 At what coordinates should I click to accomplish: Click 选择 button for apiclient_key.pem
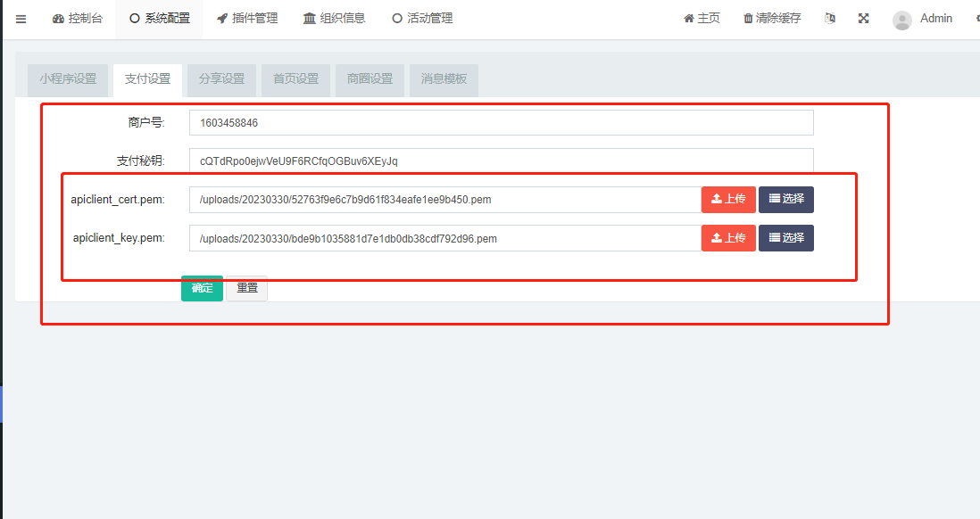tap(786, 238)
